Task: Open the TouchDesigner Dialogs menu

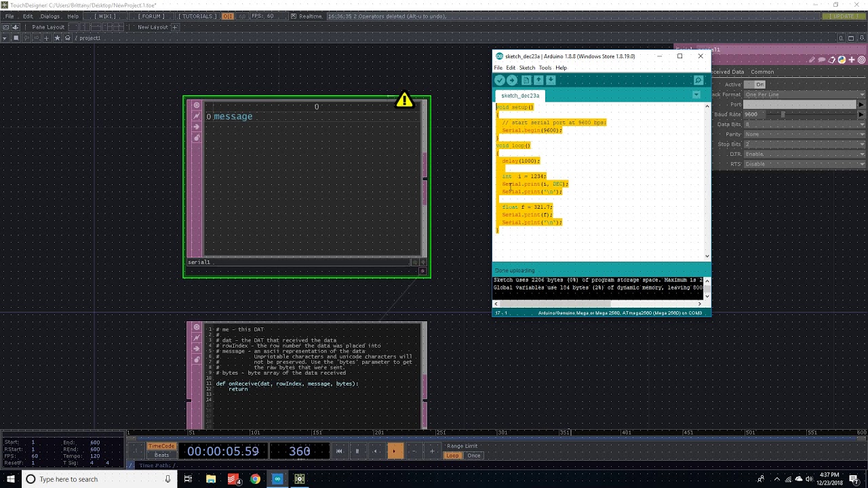Action: [50, 16]
